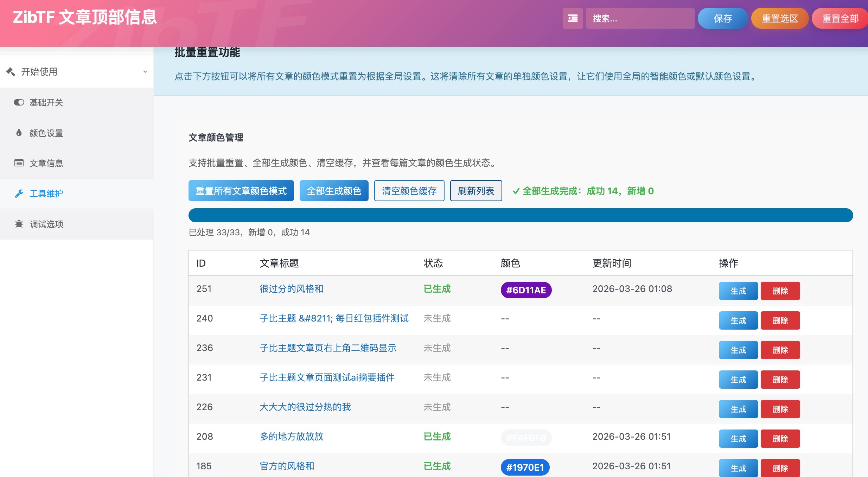Click 重置所有文章颜色模式
This screenshot has height=477, width=868.
(241, 191)
